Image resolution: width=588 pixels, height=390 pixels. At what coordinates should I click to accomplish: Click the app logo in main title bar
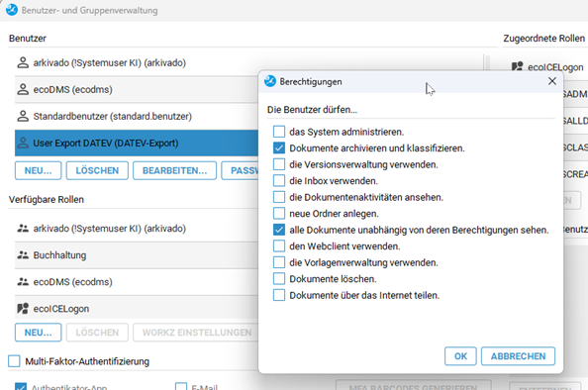tap(12, 10)
